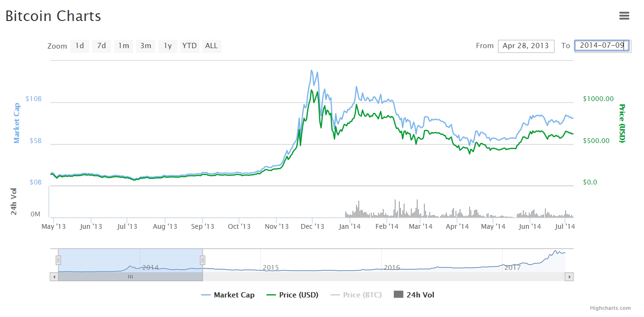Screen dimensions: 644x317
Task: Click the scrollbar right arrow
Action: coord(569,276)
